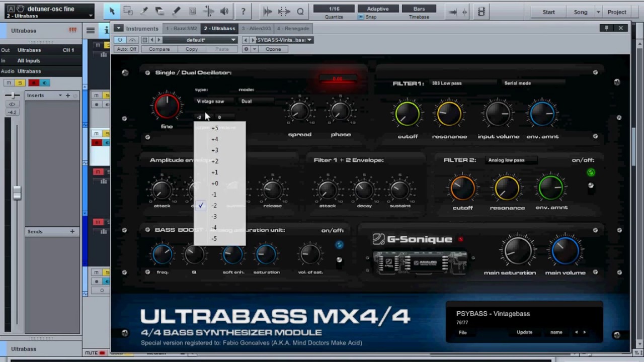Select the Arrow tool in toolbar
Screen dimensions: 644x362
(112, 11)
